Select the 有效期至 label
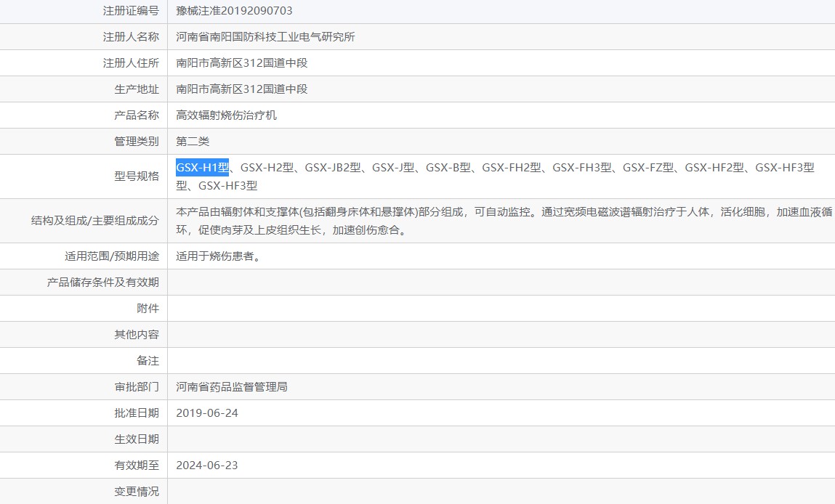This screenshot has height=504, width=835. [137, 465]
